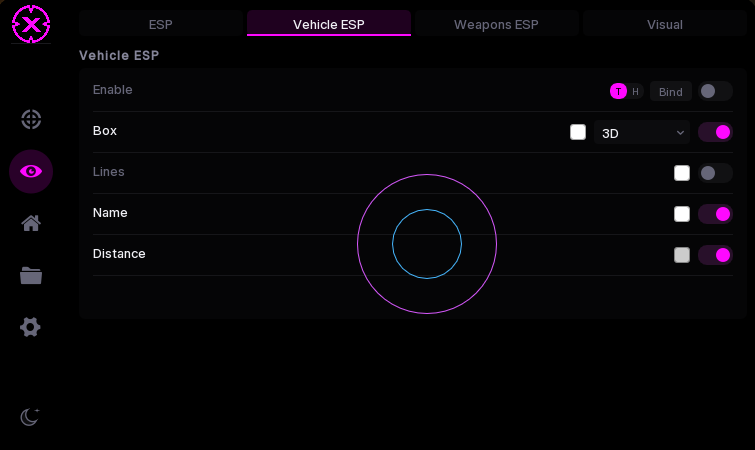The image size is (755, 450).
Task: Open the Weapons ESP tab
Action: pyautogui.click(x=496, y=24)
